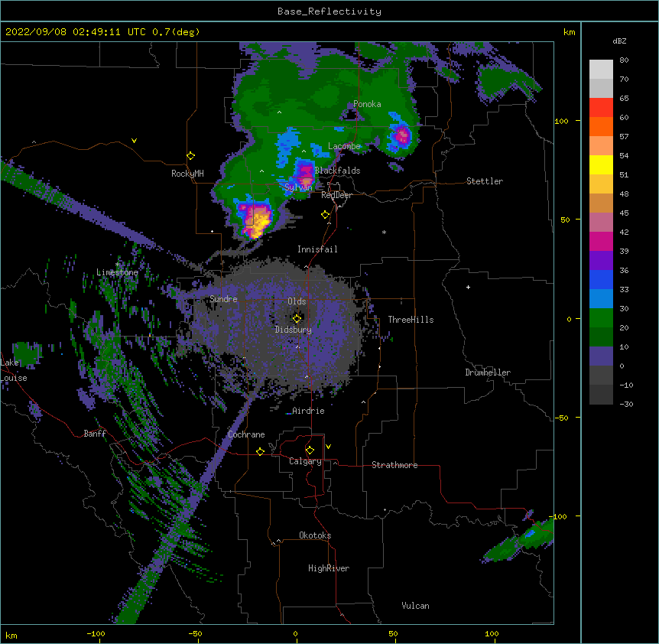Image resolution: width=659 pixels, height=644 pixels.
Task: Click the yellow-cored storm cell southwest of Sylvan
Action: click(255, 220)
